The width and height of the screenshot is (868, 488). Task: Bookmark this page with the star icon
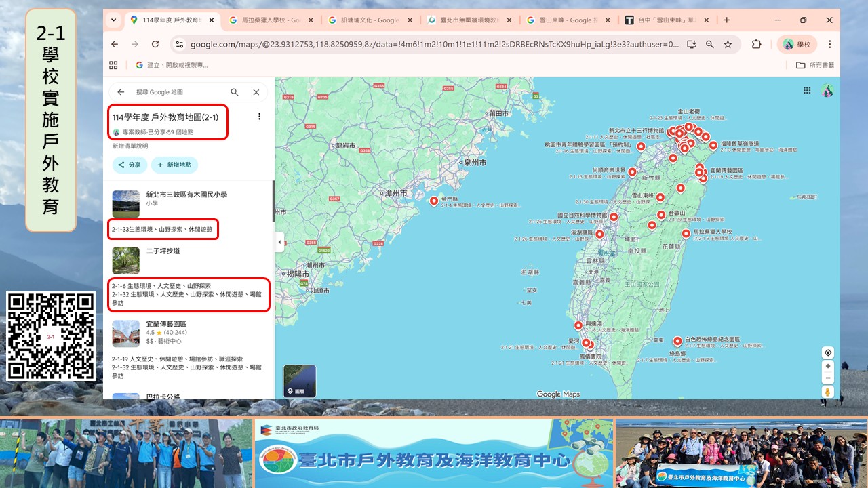click(728, 45)
